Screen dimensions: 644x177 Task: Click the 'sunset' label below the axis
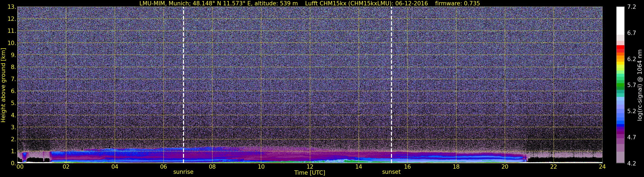coord(391,172)
